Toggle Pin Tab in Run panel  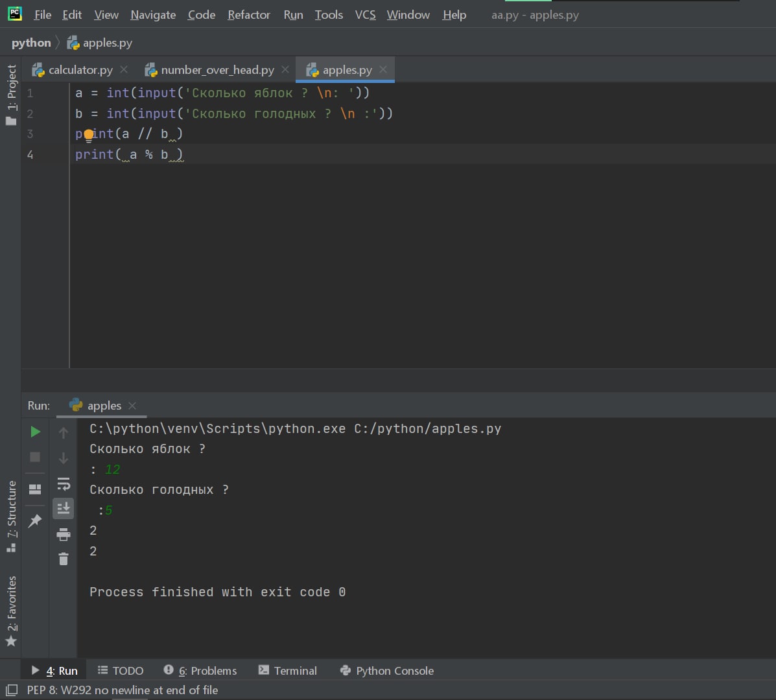click(x=36, y=520)
